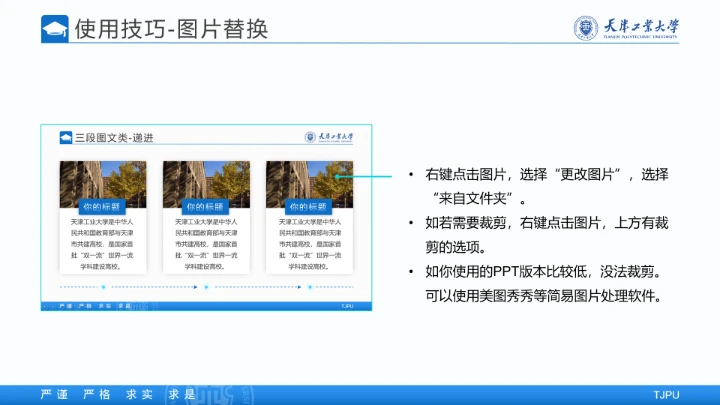Click the cyan progress dot under the middle card
Image resolution: width=720 pixels, height=405 pixels.
click(206, 287)
